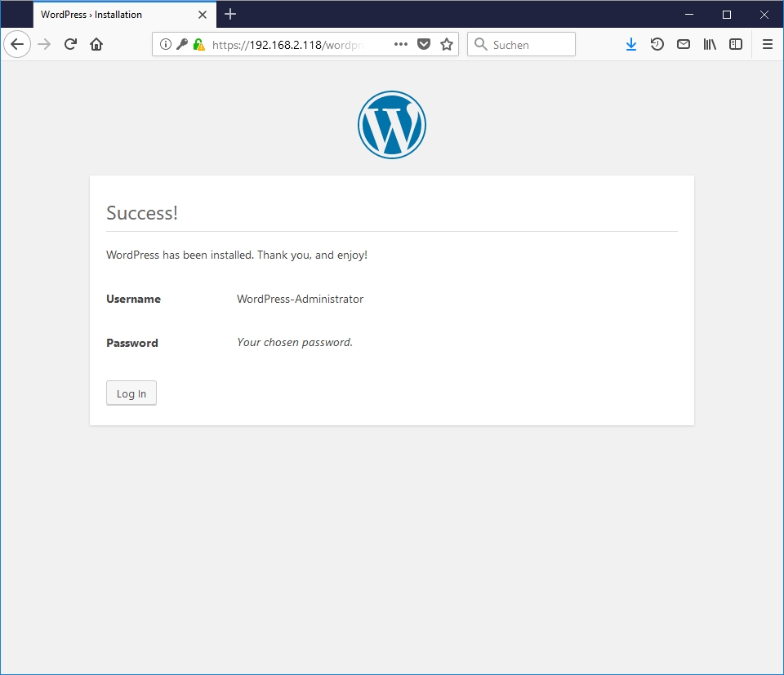Screen dimensions: 784x675
Task: Click the WordPress logo
Action: (x=392, y=125)
